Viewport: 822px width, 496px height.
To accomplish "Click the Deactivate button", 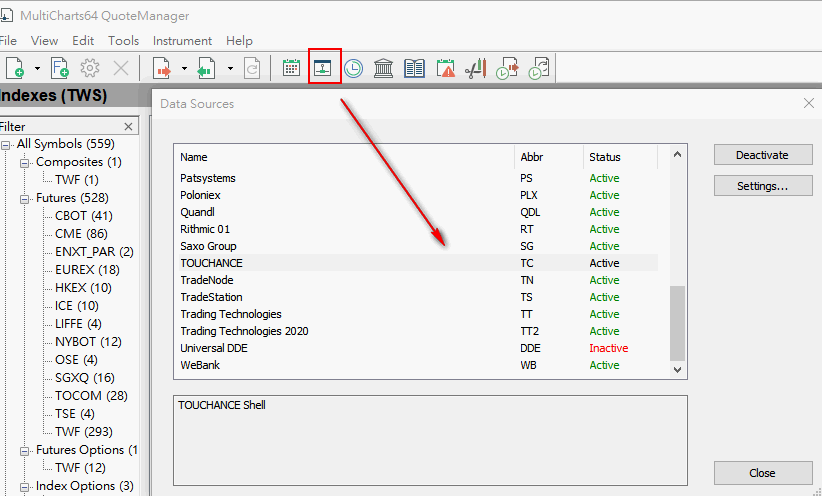I will coord(763,155).
